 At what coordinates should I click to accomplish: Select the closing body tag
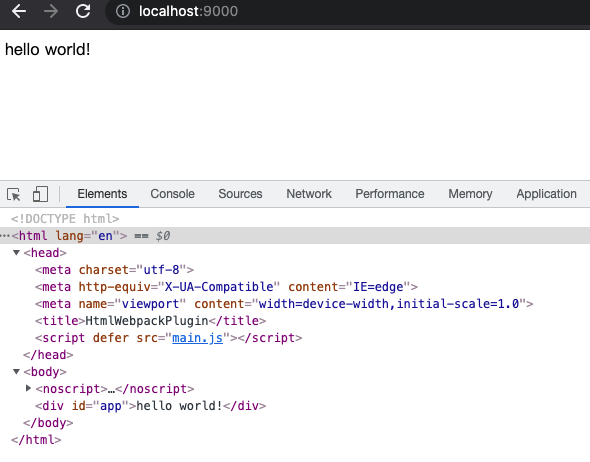click(48, 423)
